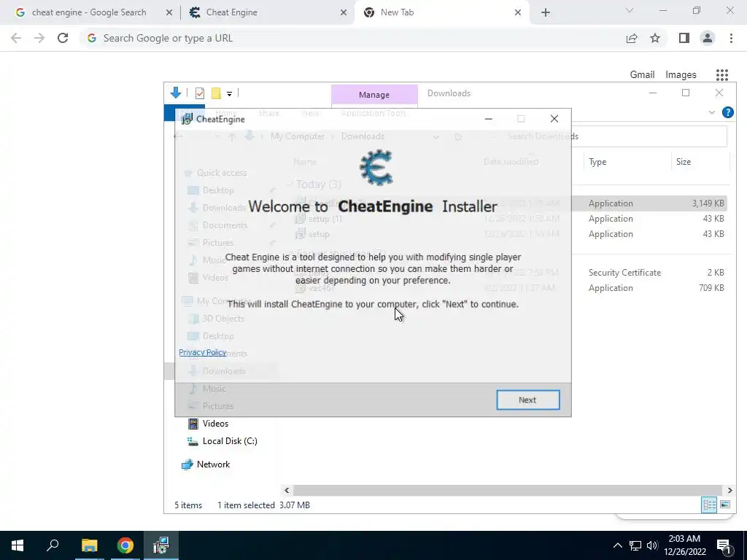Open Windows taskbar search

pyautogui.click(x=53, y=545)
